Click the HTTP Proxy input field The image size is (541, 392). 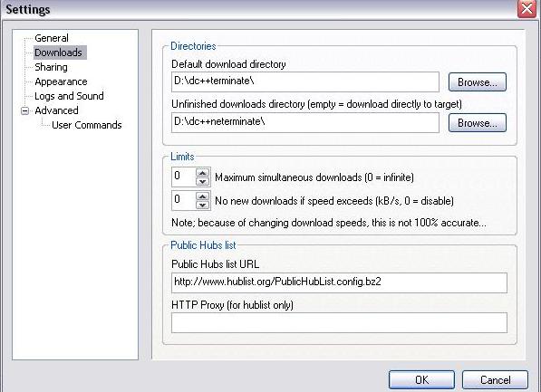coord(339,322)
